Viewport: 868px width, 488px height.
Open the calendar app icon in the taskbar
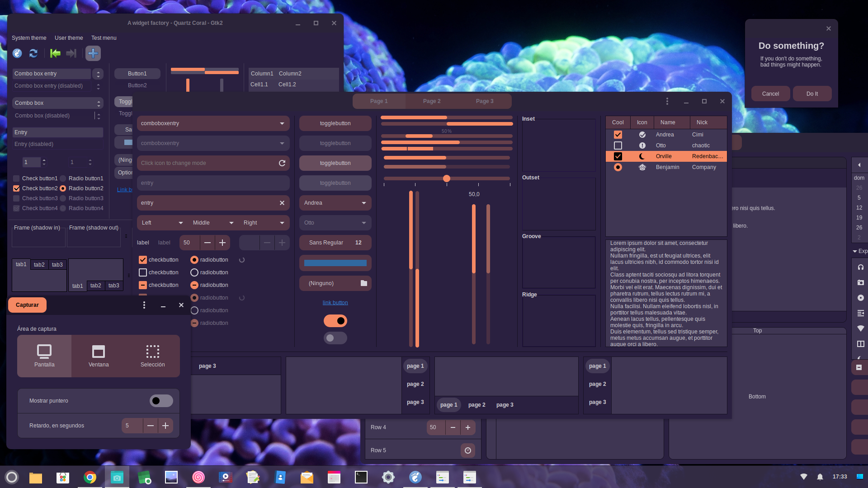pos(334,477)
